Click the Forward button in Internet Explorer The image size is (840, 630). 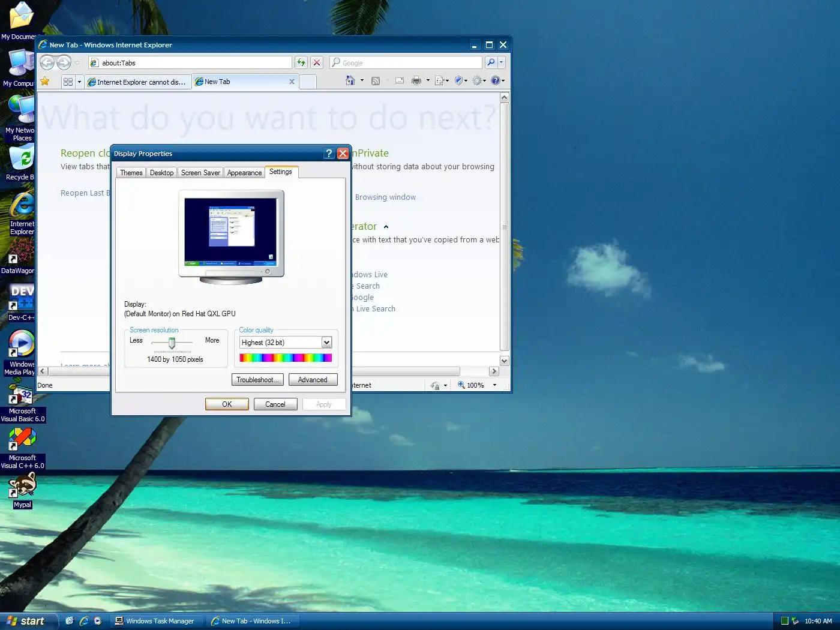pyautogui.click(x=64, y=62)
